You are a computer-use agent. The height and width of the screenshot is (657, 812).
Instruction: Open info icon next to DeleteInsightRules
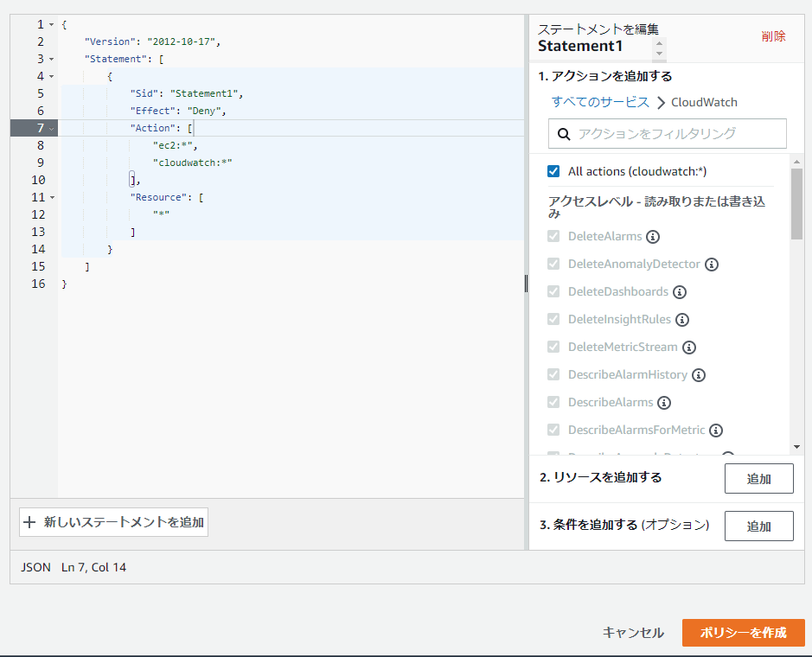coord(682,320)
